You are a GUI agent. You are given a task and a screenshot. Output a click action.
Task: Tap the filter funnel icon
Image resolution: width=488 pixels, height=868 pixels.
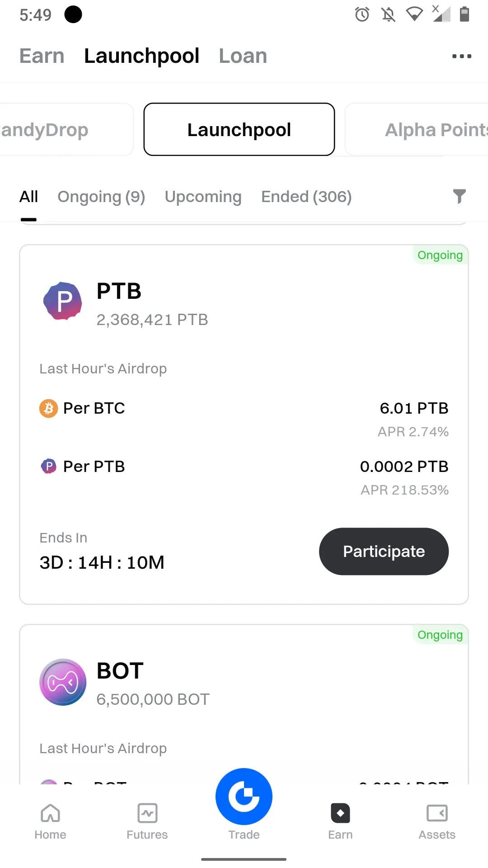click(459, 196)
